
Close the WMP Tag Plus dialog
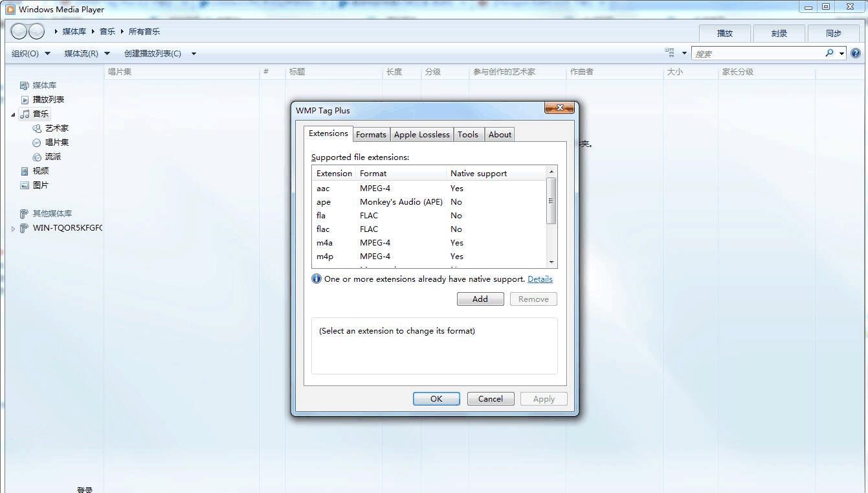tap(560, 108)
